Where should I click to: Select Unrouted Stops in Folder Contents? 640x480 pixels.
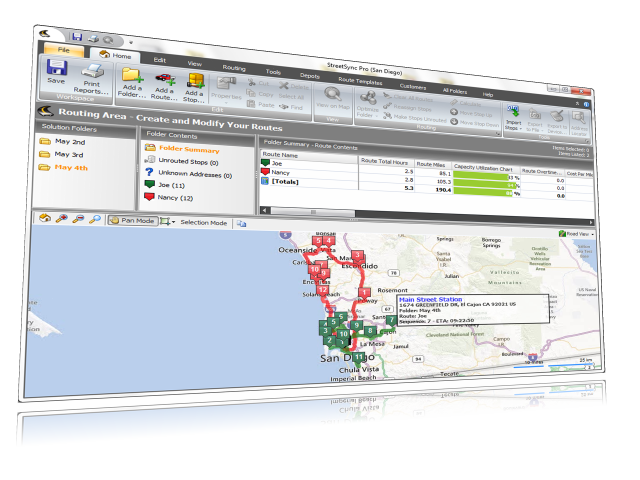tap(187, 159)
